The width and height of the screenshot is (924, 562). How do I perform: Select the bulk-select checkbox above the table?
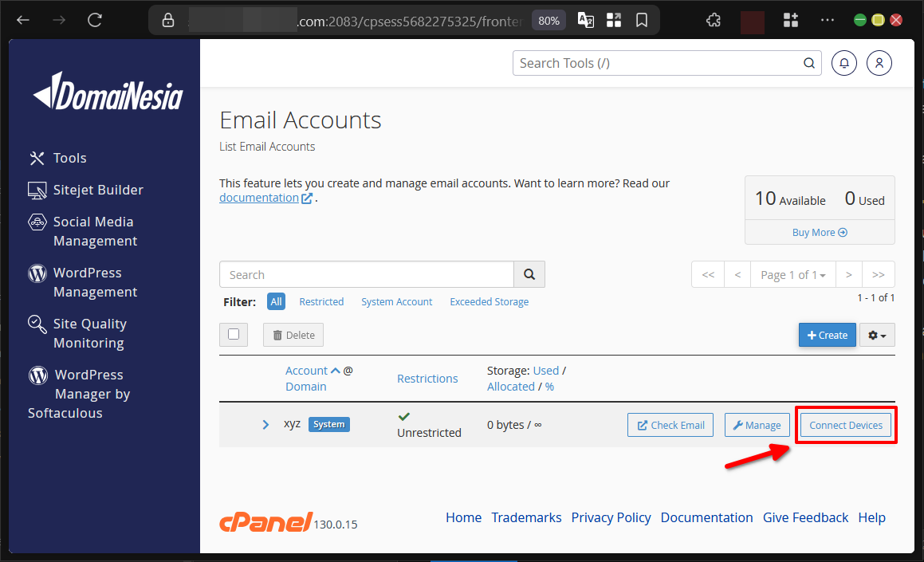click(x=234, y=334)
